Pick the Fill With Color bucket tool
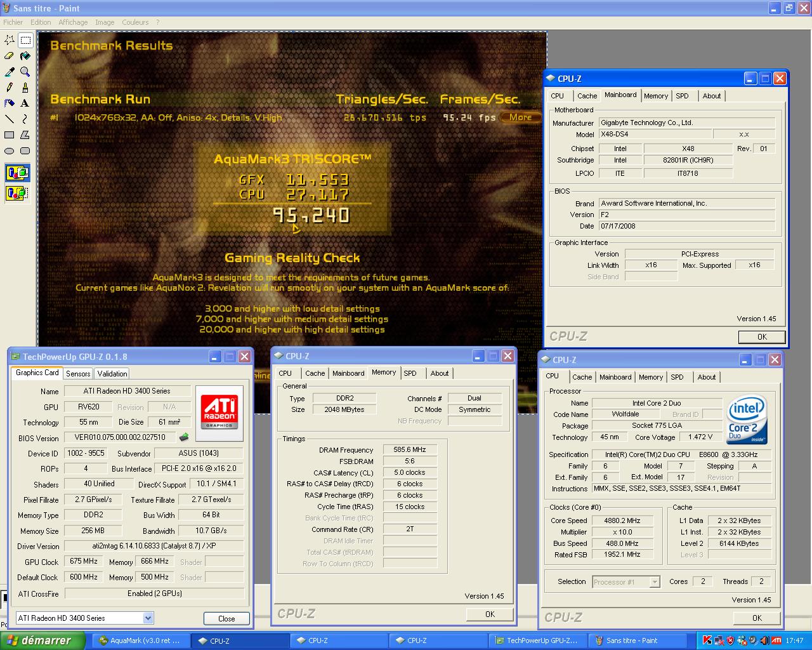Image resolution: width=812 pixels, height=650 pixels. tap(25, 56)
